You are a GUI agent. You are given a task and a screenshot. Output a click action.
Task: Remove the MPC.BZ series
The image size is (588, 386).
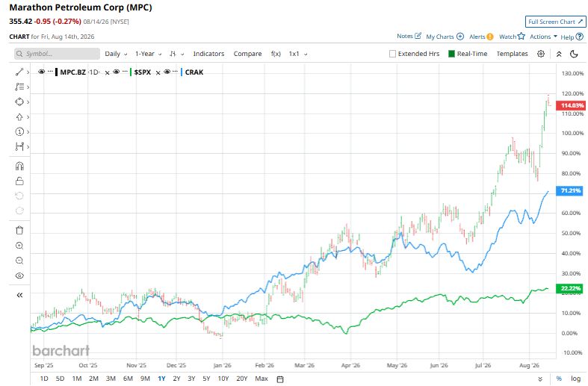point(107,72)
